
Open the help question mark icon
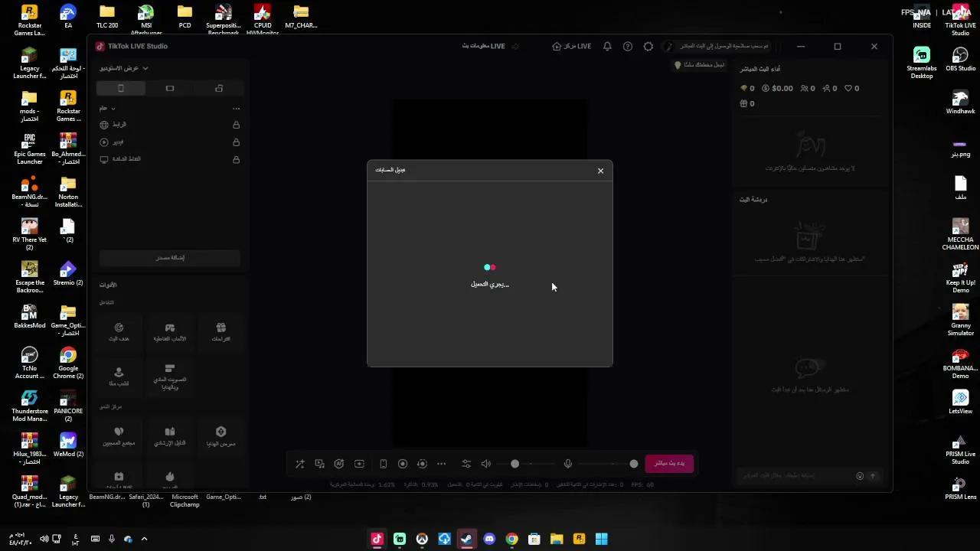click(628, 46)
